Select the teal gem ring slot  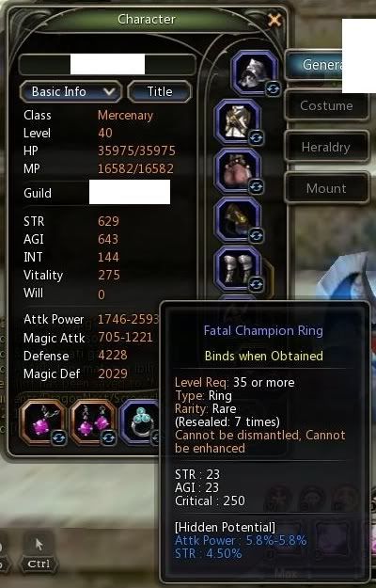coord(140,421)
